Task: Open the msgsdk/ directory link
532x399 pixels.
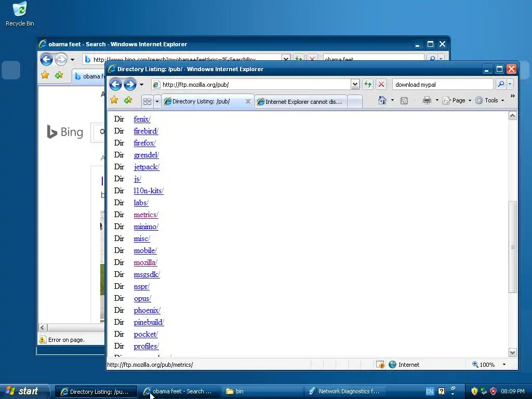Action: click(147, 274)
